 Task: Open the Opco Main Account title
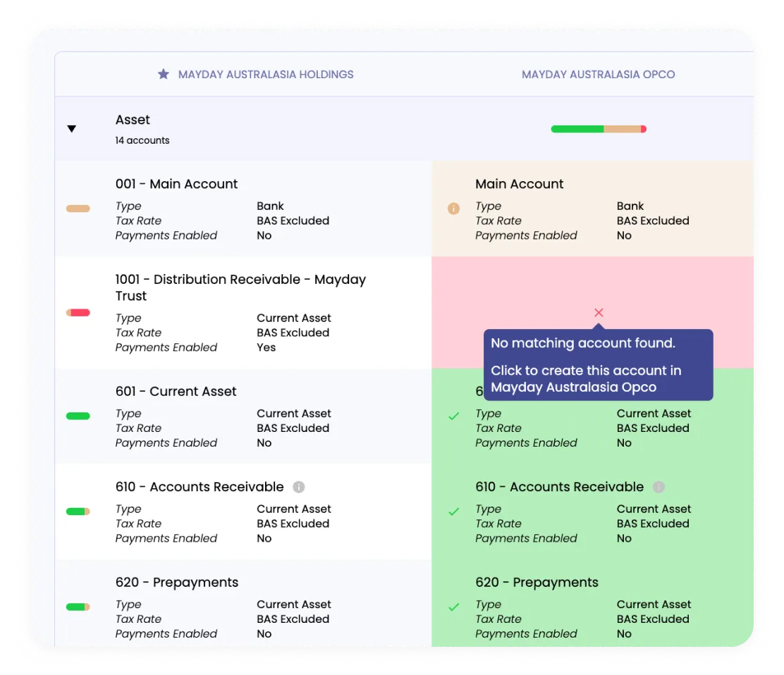pos(519,184)
